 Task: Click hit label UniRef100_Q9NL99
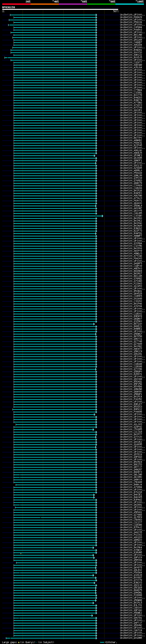(131, 175)
